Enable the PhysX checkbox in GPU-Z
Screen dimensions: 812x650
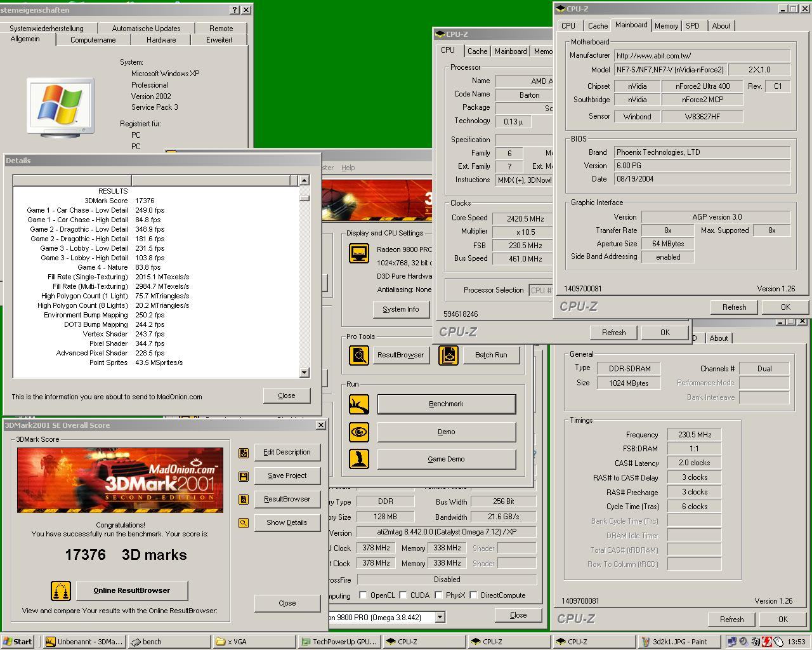pos(438,595)
